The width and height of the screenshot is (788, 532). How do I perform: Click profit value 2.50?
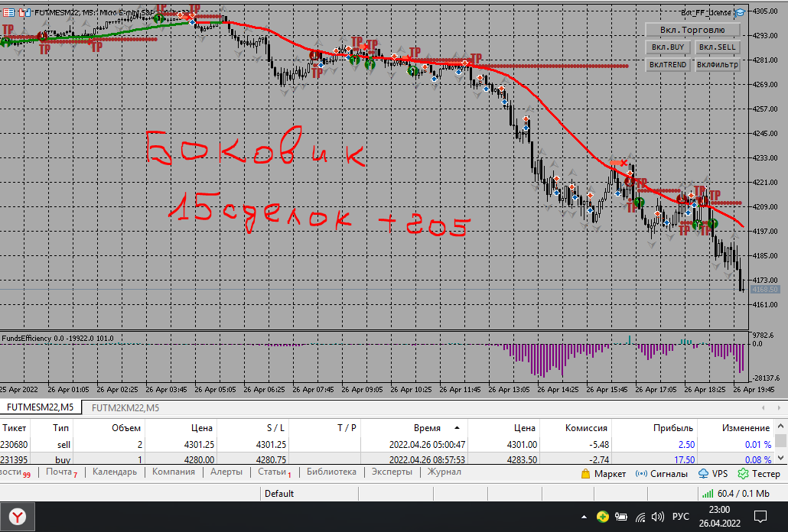pos(686,445)
